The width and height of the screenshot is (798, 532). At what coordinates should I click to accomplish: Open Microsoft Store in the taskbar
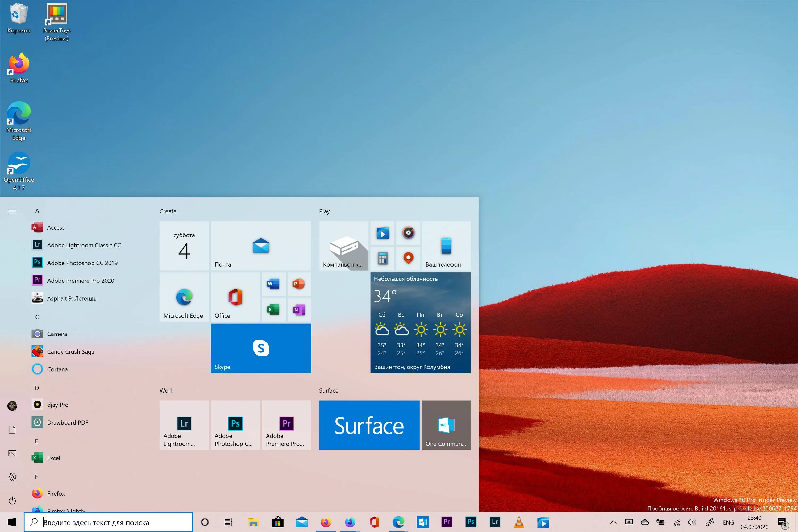(x=277, y=522)
